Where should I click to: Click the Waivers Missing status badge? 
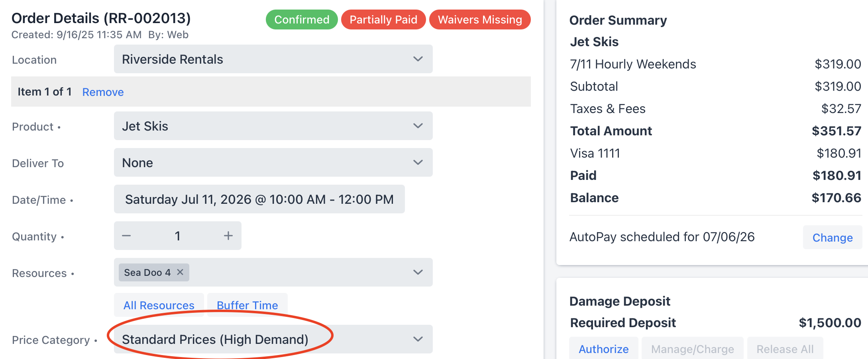[x=480, y=20]
